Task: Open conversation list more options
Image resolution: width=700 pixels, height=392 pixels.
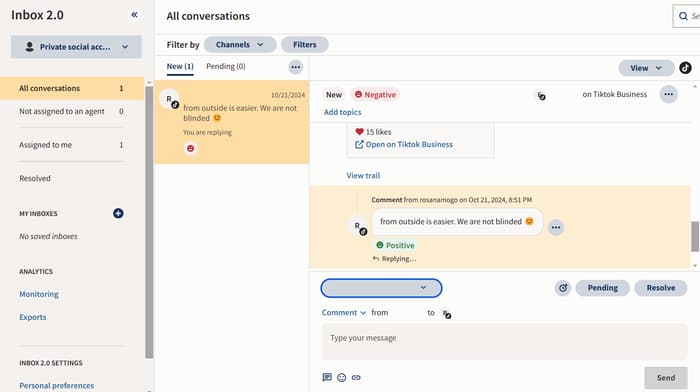Action: (296, 67)
